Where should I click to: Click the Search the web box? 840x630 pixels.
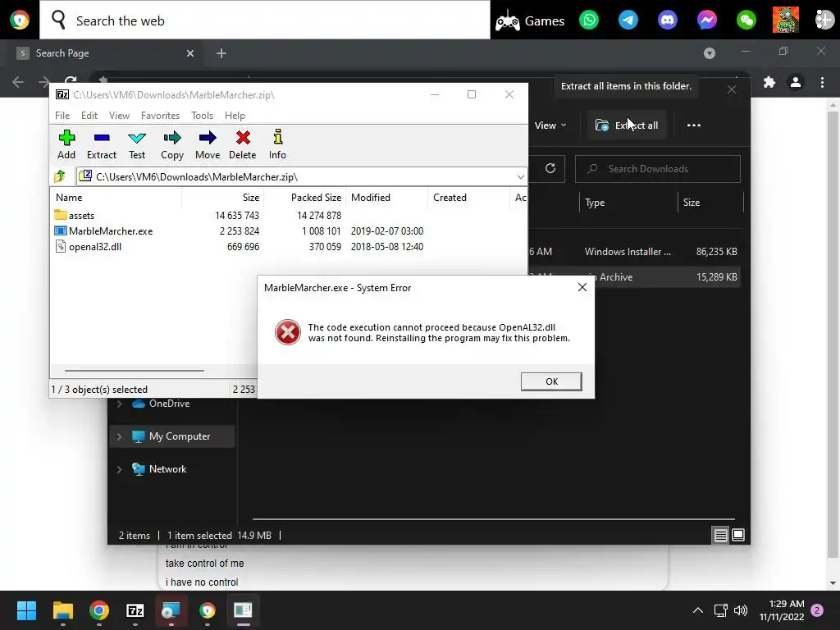(265, 21)
